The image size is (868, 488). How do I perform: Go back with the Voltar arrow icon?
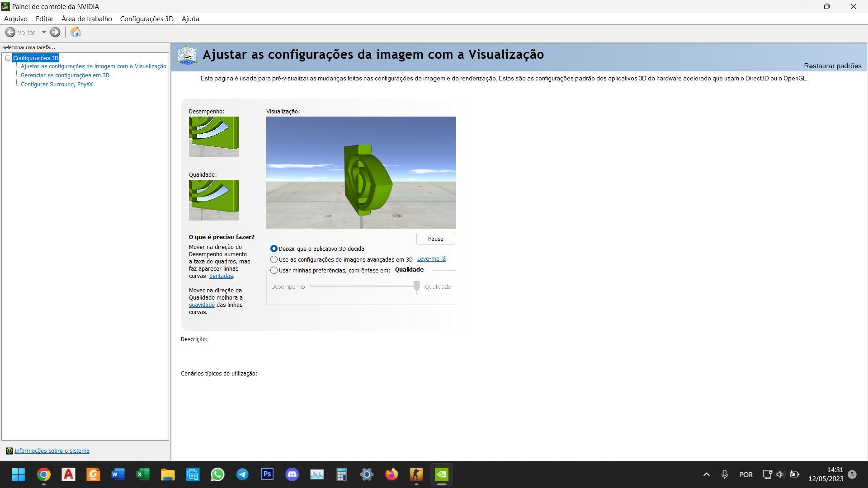10,32
